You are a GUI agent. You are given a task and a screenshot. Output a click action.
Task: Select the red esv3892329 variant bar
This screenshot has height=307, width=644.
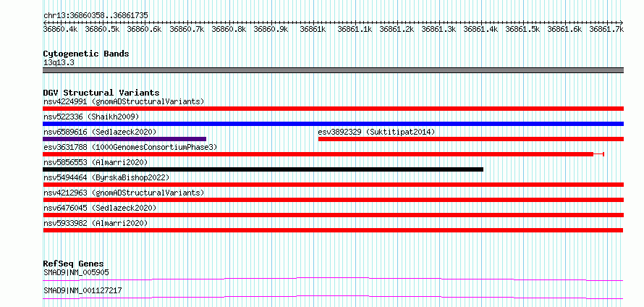pyautogui.click(x=471, y=139)
